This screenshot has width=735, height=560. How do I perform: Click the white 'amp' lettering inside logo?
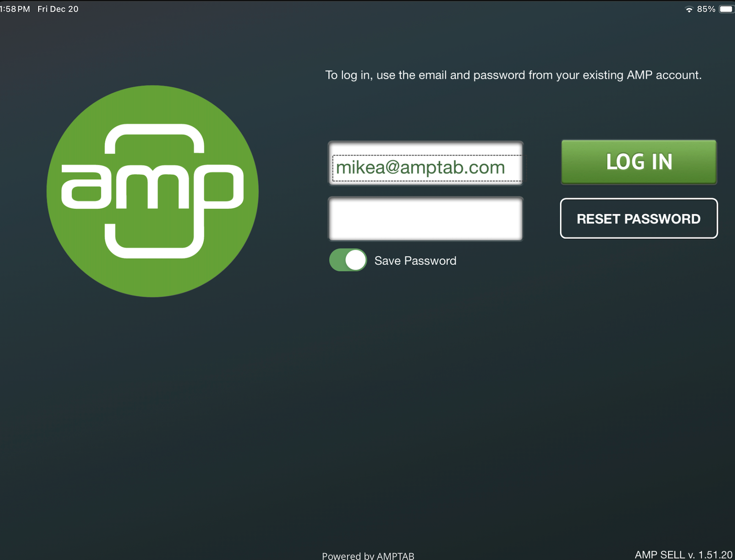tap(152, 187)
